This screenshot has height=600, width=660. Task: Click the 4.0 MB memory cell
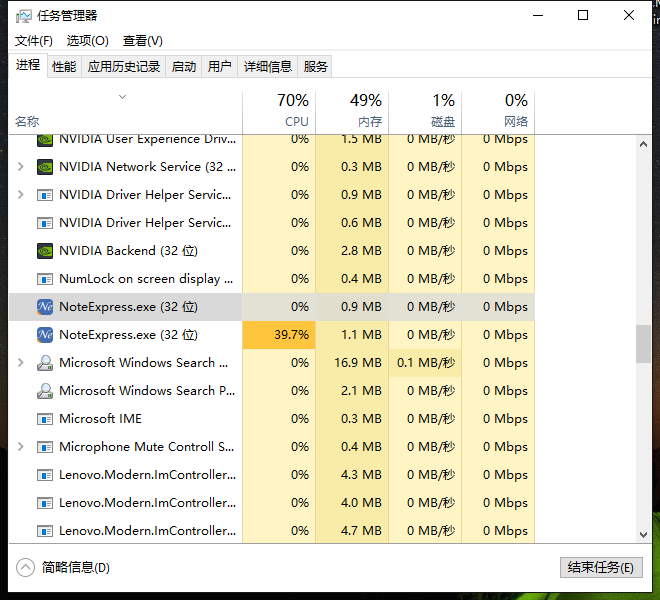click(x=352, y=503)
